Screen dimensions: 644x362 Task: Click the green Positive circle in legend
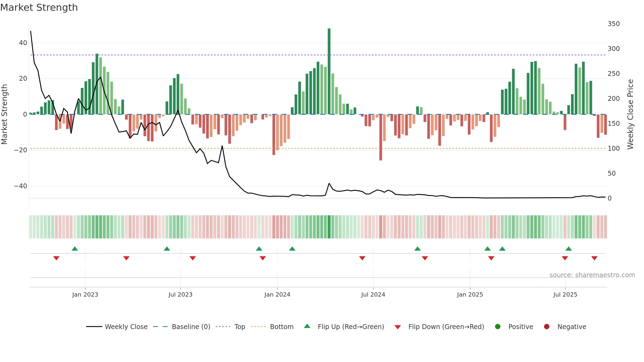point(498,327)
